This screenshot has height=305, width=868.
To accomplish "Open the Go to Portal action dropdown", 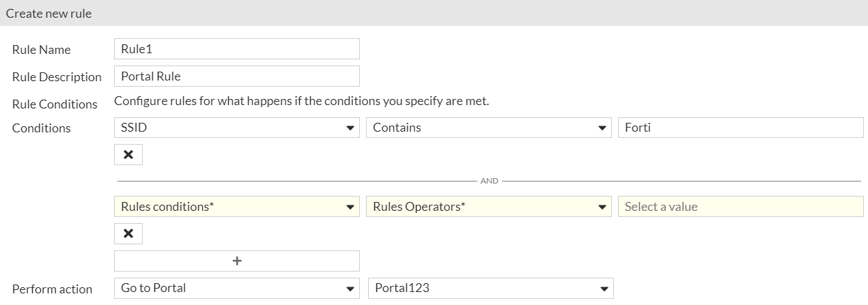I will [x=236, y=289].
